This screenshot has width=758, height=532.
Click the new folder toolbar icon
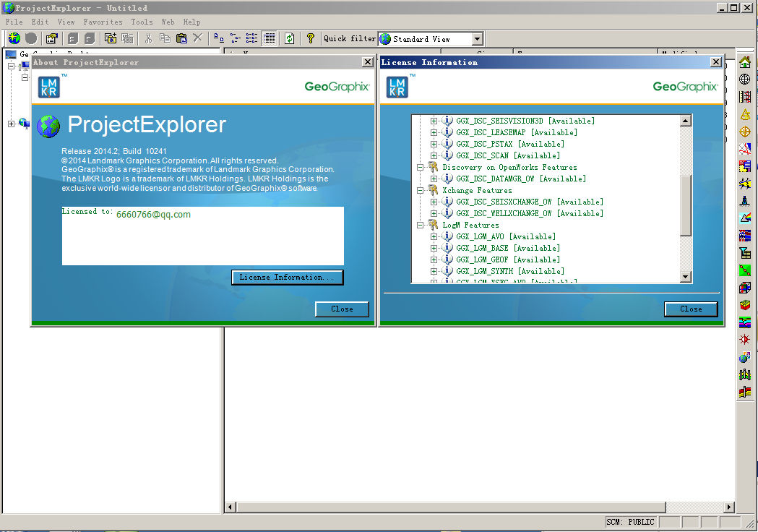click(111, 38)
